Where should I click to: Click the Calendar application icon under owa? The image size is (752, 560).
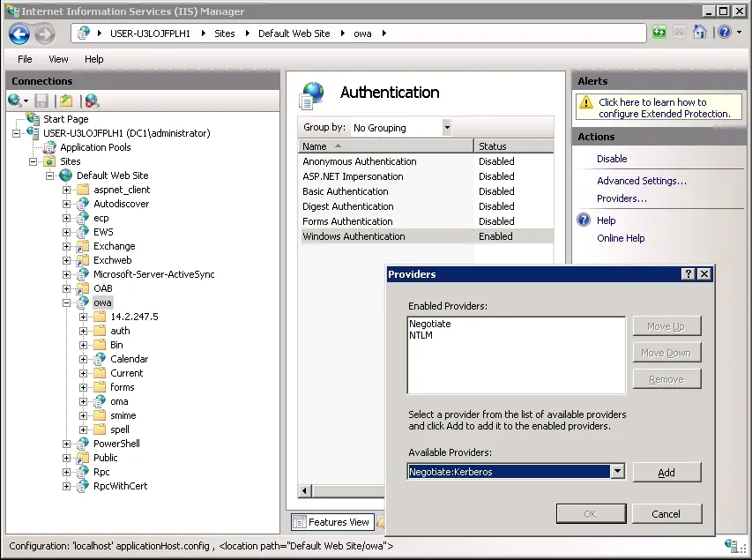click(100, 359)
